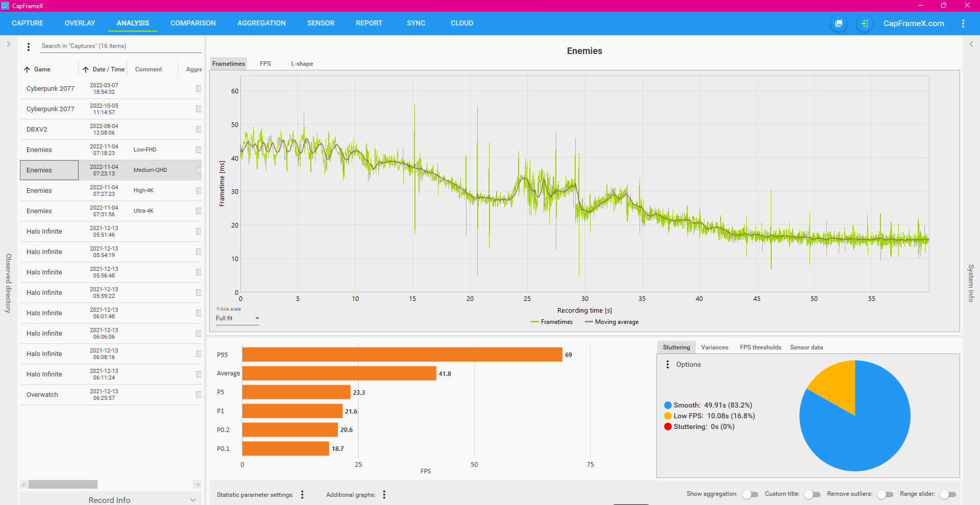Open the screenshot capture icon in header
The width and height of the screenshot is (980, 505).
(839, 23)
